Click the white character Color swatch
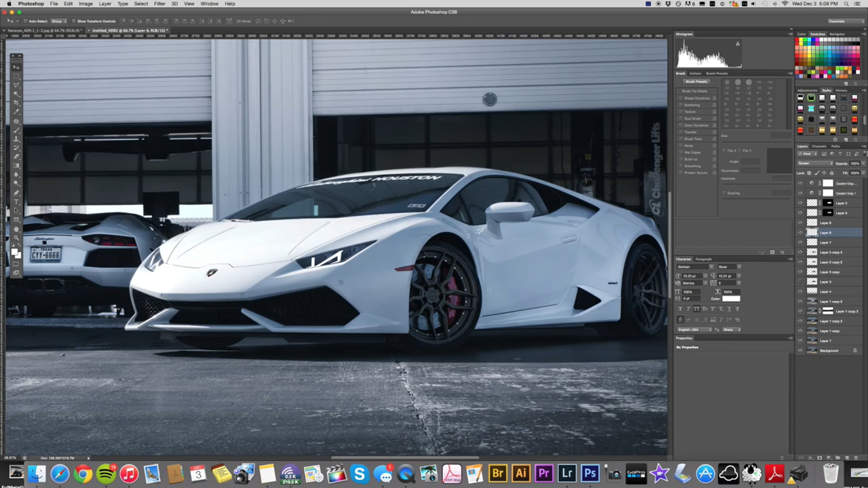Image resolution: width=868 pixels, height=488 pixels. click(x=731, y=299)
